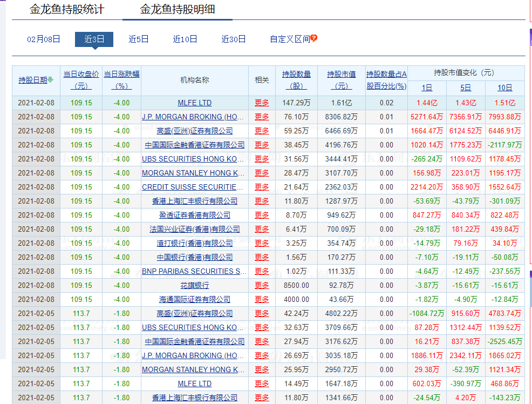This screenshot has width=532, height=404.
Task: Sort by 持股数量 column header
Action: tap(296, 80)
